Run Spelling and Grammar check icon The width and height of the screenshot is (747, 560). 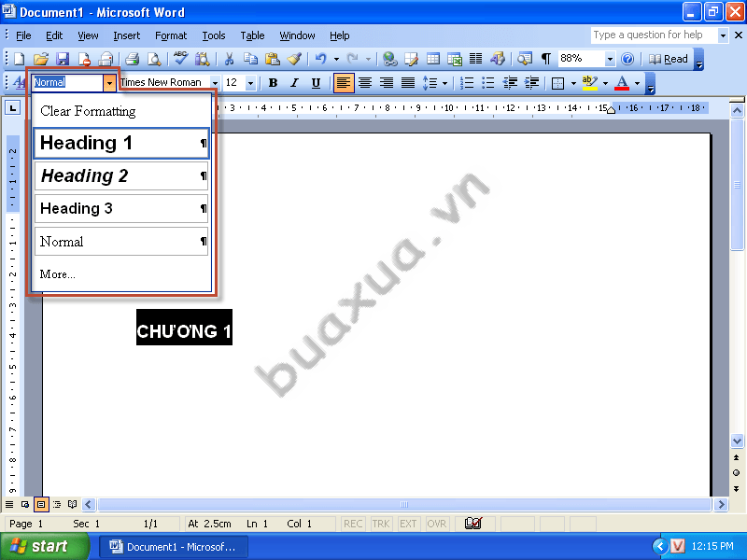point(180,59)
